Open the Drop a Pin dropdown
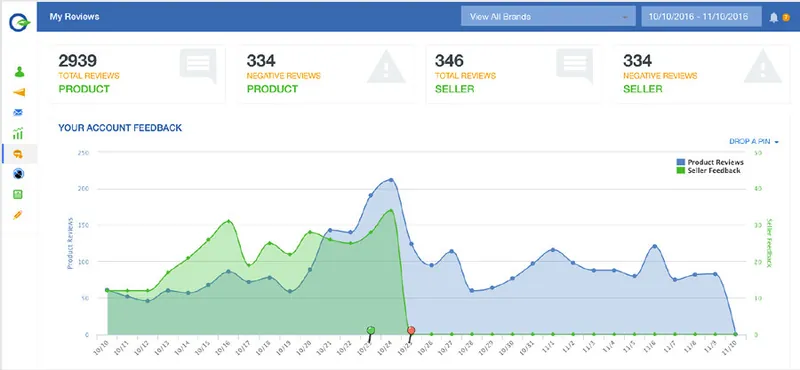The height and width of the screenshot is (370, 800). (x=754, y=141)
